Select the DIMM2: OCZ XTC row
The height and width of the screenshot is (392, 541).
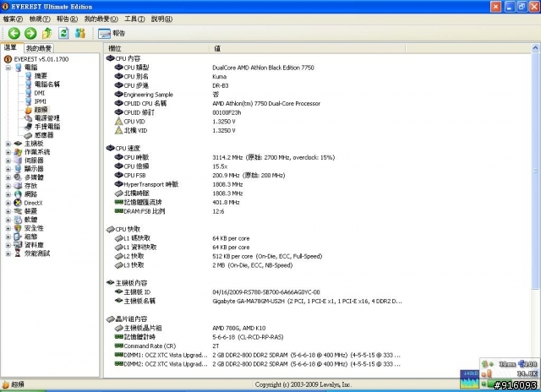pyautogui.click(x=257, y=364)
